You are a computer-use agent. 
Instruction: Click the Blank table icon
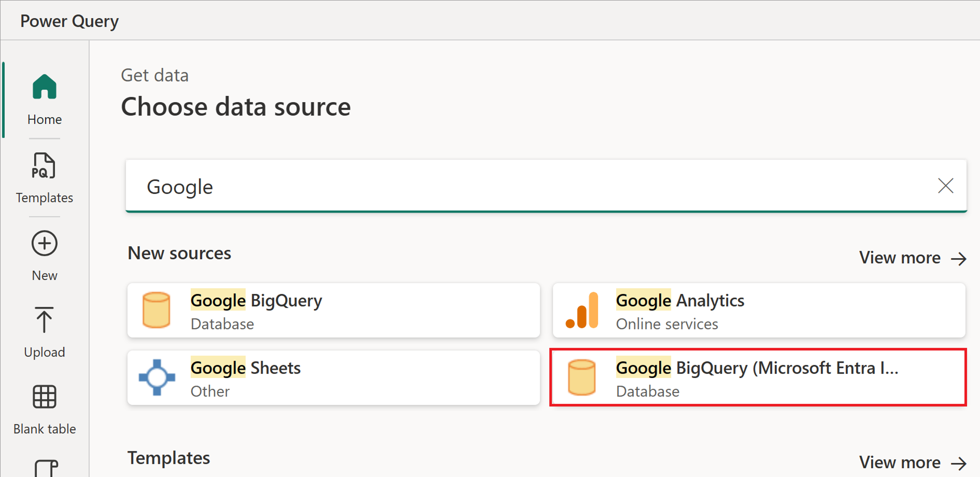(43, 398)
